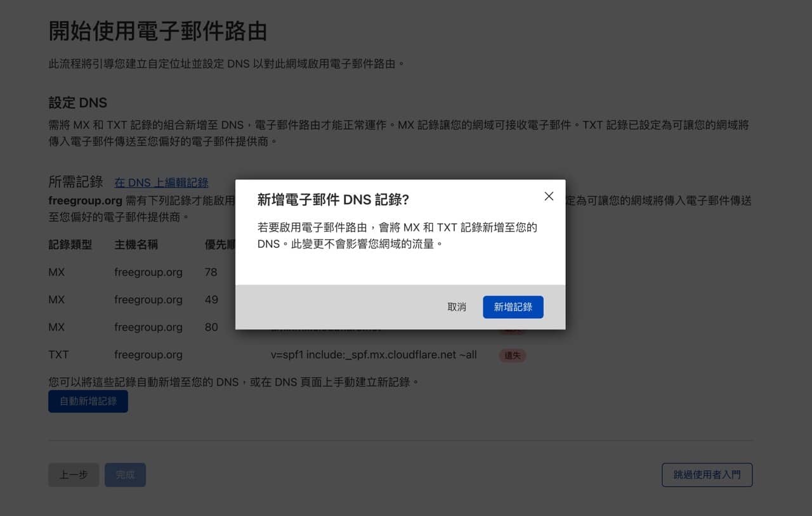
Task: Click priority value 80
Action: pyautogui.click(x=211, y=328)
